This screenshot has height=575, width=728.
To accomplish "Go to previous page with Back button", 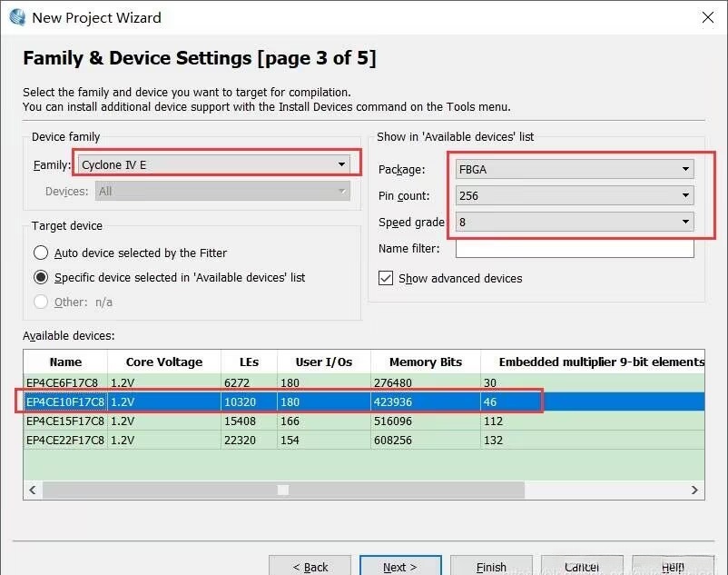I will click(310, 567).
